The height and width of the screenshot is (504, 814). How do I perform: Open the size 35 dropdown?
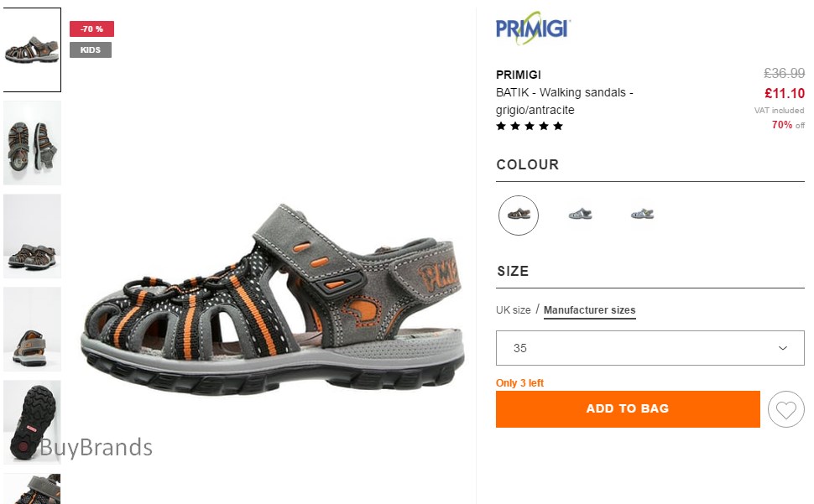point(650,348)
